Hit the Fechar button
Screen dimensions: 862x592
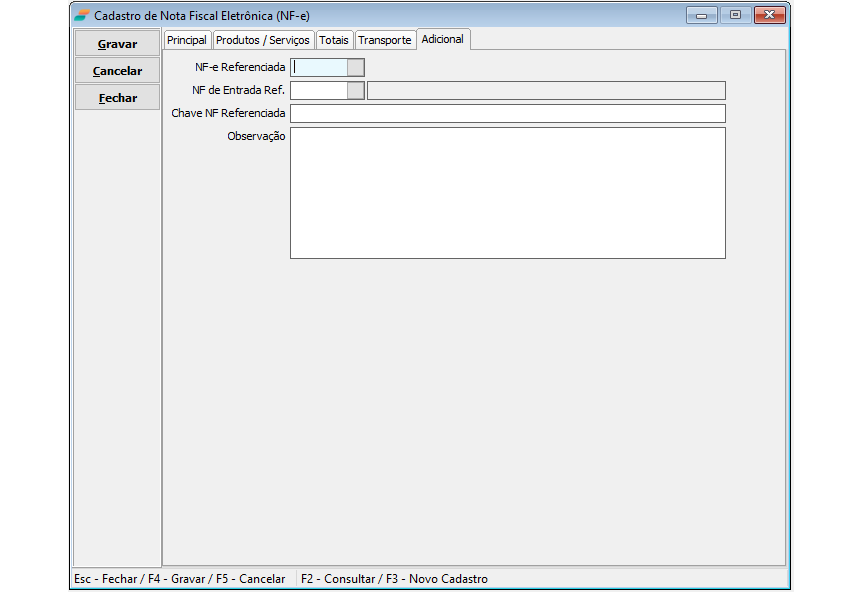coord(117,98)
